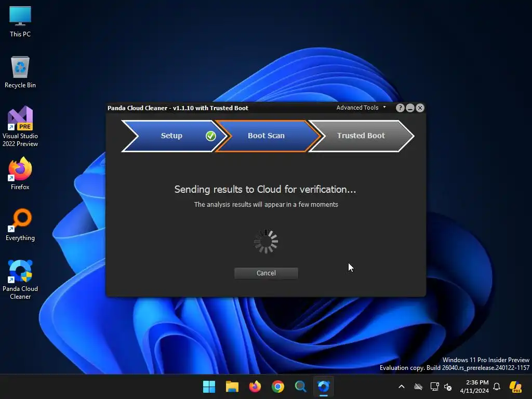Click the Panda Cloud Cleaner title text
This screenshot has width=532, height=399.
(x=178, y=108)
